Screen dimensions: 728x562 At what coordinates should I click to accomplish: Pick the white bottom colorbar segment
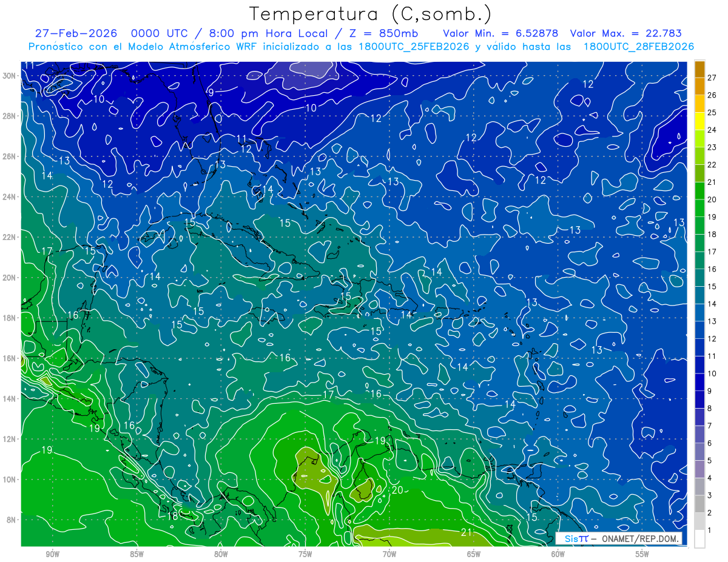coord(699,539)
